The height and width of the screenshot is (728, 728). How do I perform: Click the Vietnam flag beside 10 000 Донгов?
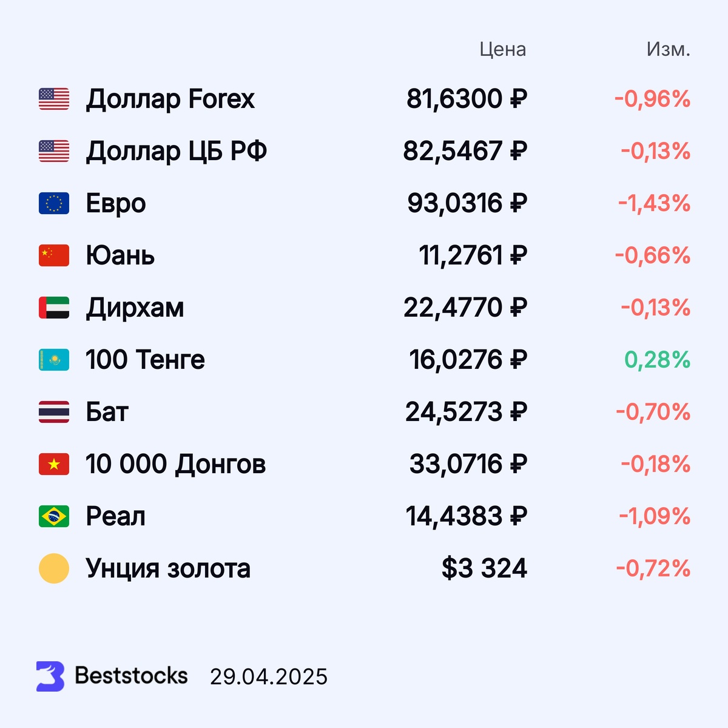point(54,464)
